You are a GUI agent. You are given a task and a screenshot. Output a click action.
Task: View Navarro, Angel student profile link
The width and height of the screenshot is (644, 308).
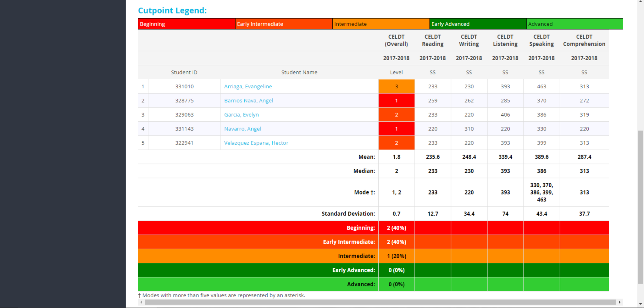(x=242, y=129)
